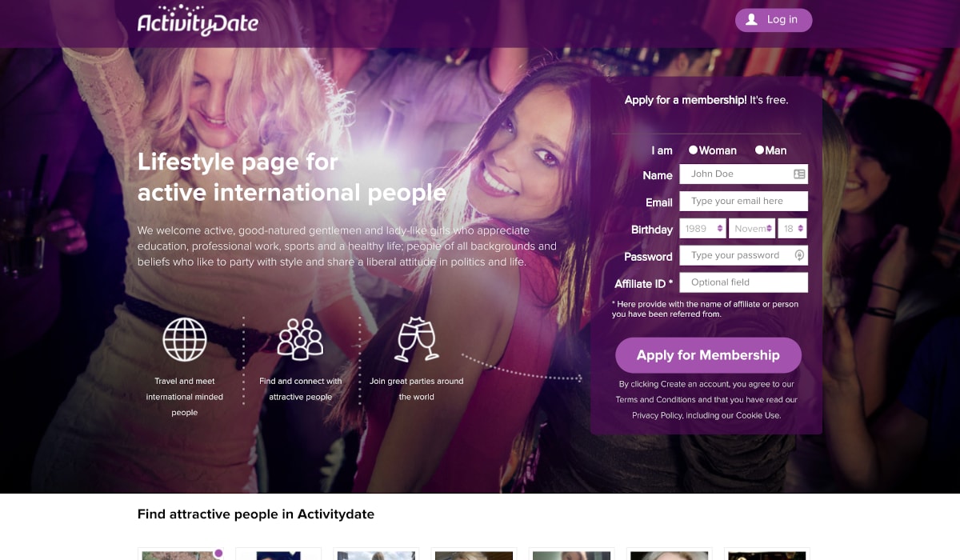Click the group of people icon
Viewport: 960px width, 560px height.
click(x=300, y=338)
